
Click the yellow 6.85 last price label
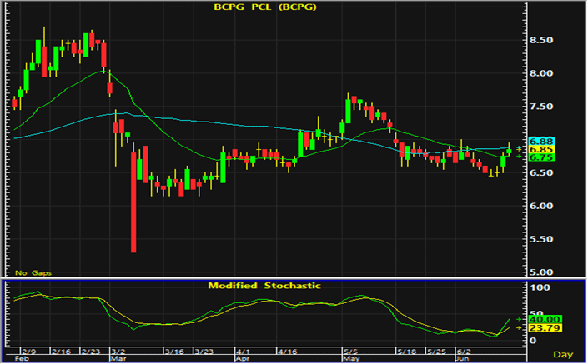[541, 149]
